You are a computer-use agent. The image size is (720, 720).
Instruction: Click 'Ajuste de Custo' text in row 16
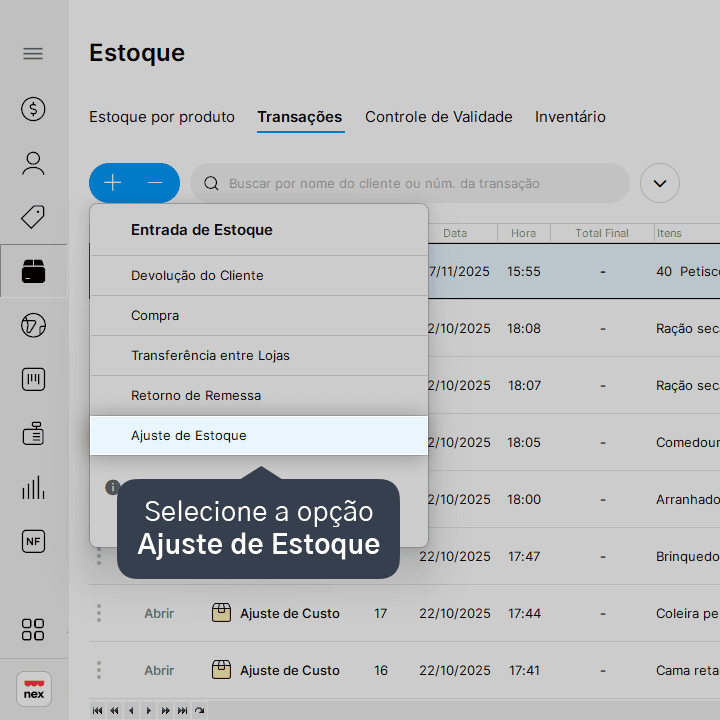click(290, 670)
